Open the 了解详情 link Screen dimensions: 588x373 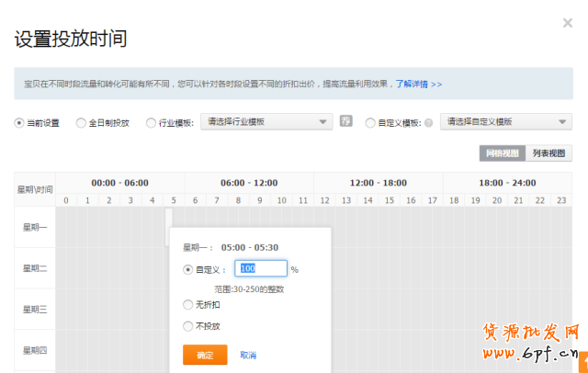pyautogui.click(x=418, y=84)
